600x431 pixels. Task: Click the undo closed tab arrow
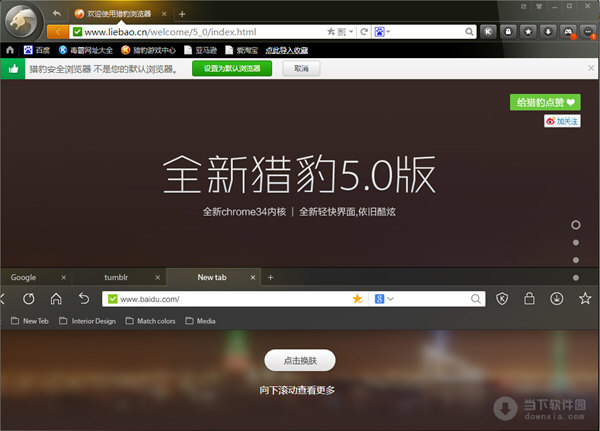(57, 13)
